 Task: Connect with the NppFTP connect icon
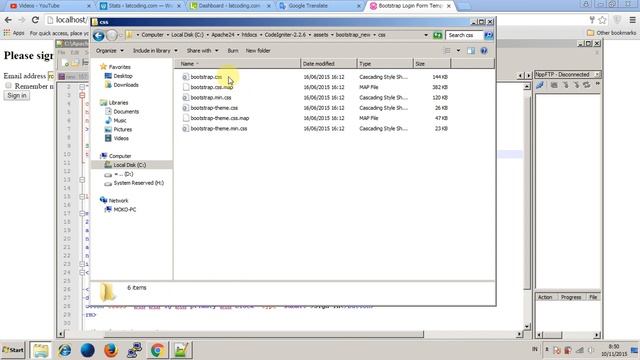click(x=540, y=85)
